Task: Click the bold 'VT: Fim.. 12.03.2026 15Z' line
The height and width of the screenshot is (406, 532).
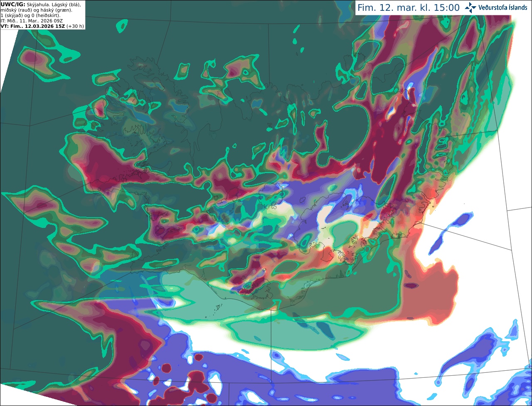Action: click(32, 26)
